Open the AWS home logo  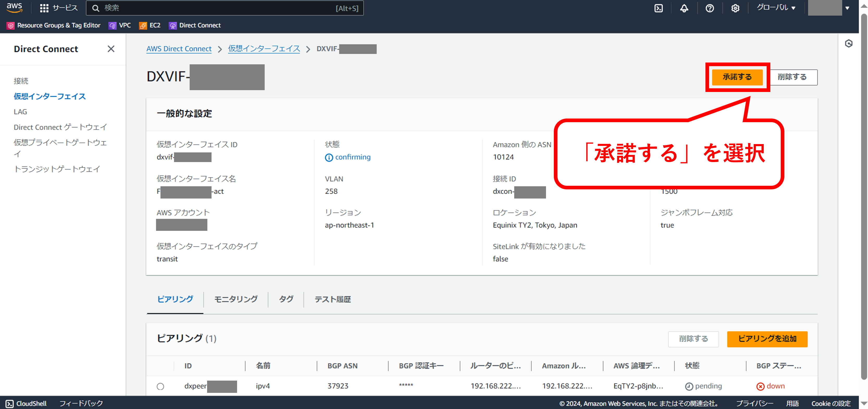click(14, 7)
